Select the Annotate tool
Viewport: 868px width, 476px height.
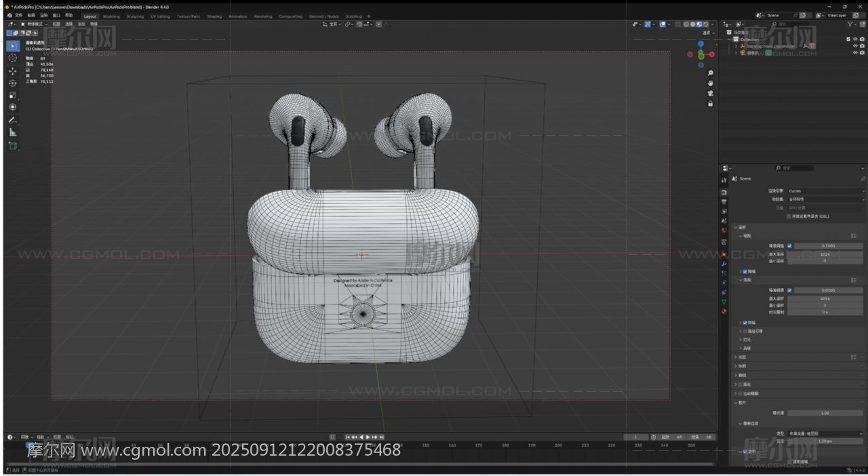(12, 120)
